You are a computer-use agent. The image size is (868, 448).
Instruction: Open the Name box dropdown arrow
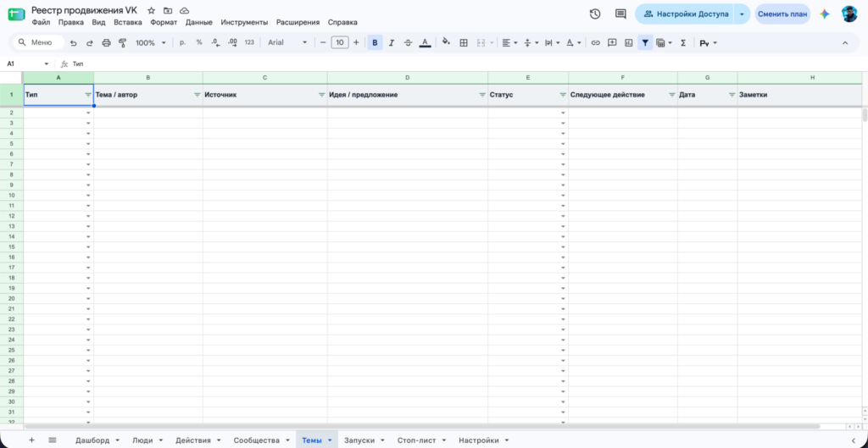click(47, 64)
